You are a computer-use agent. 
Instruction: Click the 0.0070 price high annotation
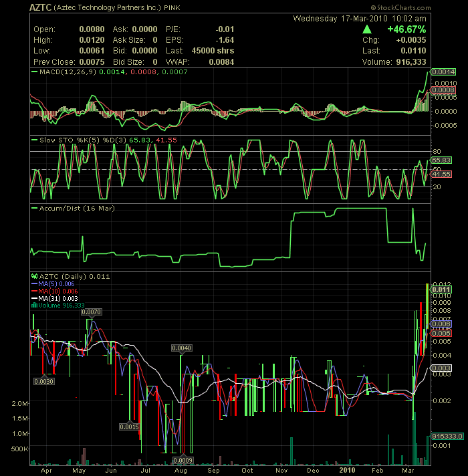coord(92,312)
